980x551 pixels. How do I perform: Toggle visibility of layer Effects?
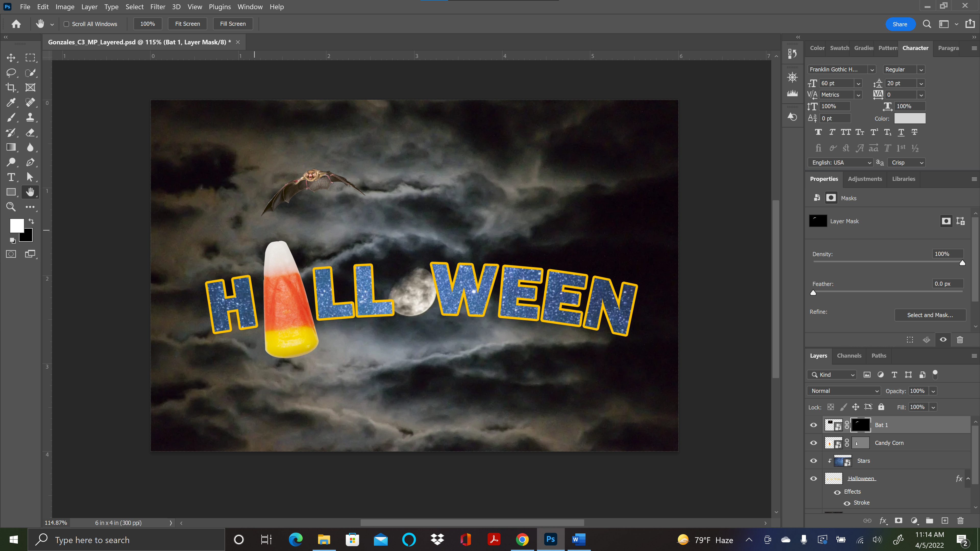[837, 492]
